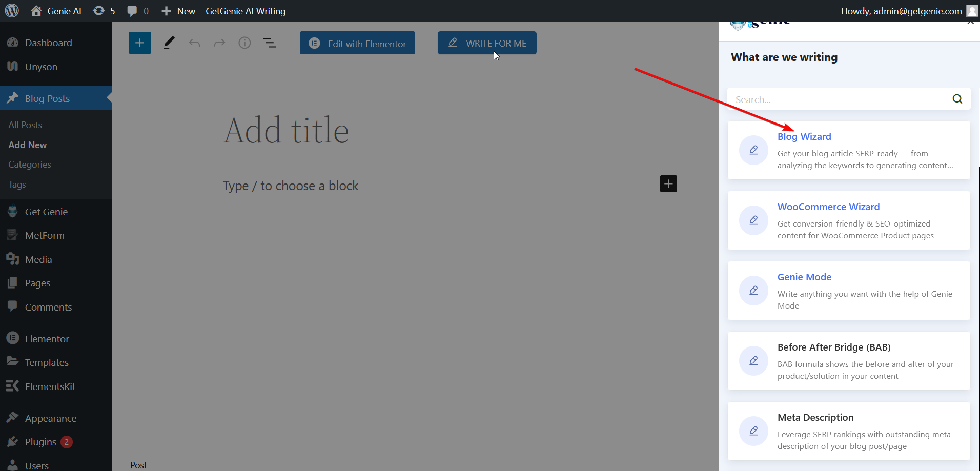Click the Before After Bridge pen icon
This screenshot has height=471, width=980.
[753, 361]
